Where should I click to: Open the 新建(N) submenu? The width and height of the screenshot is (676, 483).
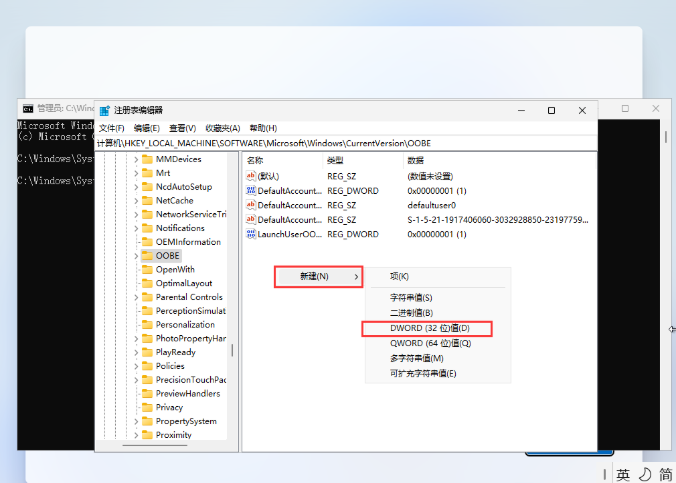(318, 276)
